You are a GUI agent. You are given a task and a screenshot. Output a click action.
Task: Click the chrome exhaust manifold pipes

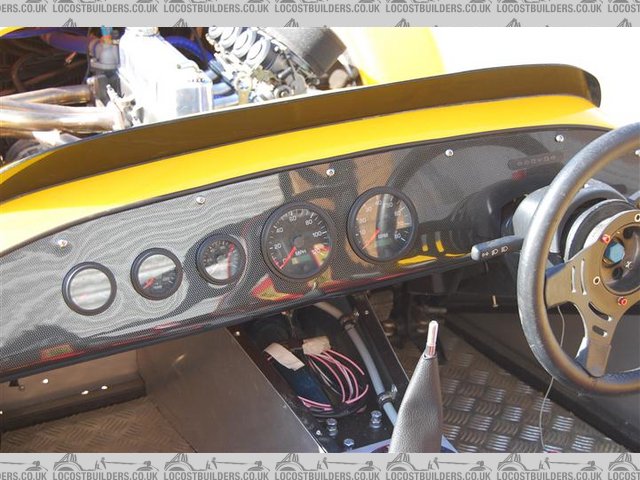[x=50, y=112]
